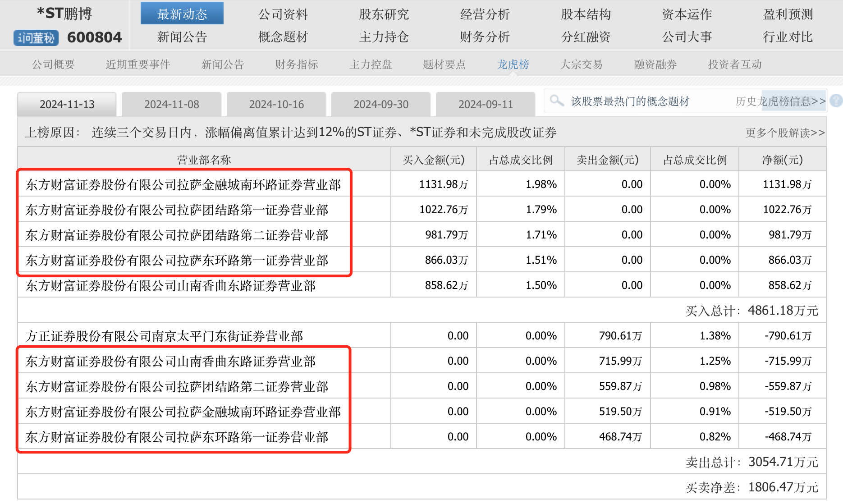Click the buy-side 山南香曲东路证券营业部 row name

pos(170,285)
